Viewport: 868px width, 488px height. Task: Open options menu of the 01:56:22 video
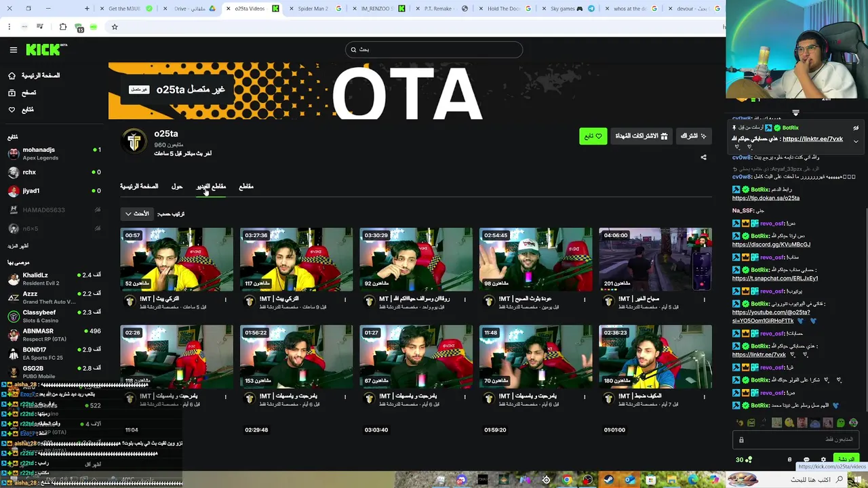344,396
